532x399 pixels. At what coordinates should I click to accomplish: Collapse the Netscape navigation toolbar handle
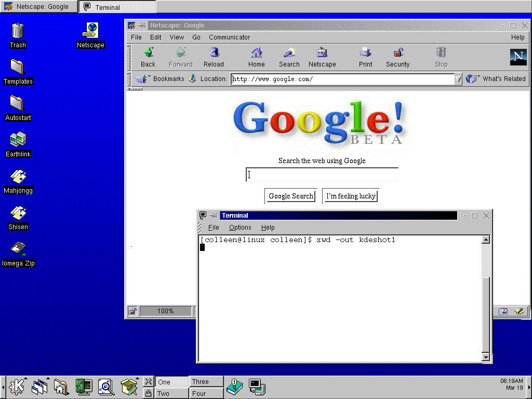[129, 57]
